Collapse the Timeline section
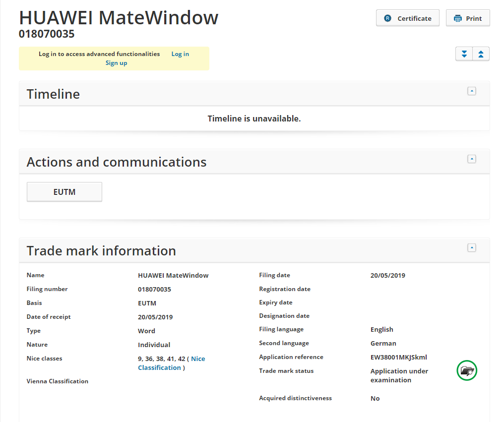Screen dimensions: 504x422 click(x=472, y=91)
